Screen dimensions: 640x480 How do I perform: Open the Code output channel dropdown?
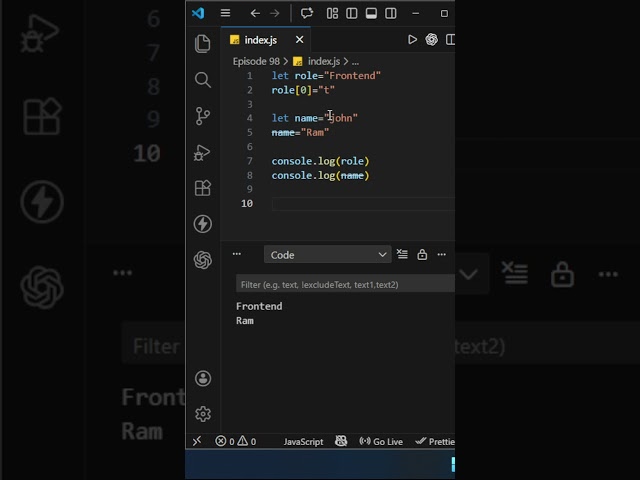coord(328,255)
